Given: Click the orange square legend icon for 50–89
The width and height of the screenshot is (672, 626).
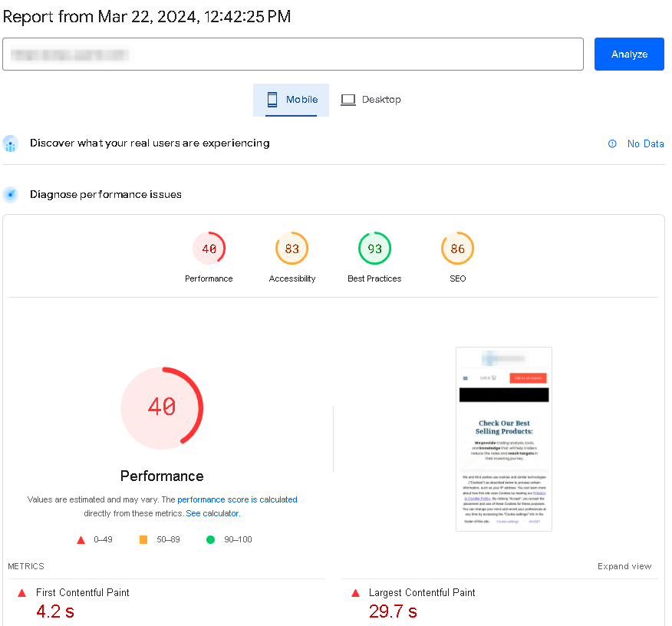Looking at the screenshot, I should point(143,539).
